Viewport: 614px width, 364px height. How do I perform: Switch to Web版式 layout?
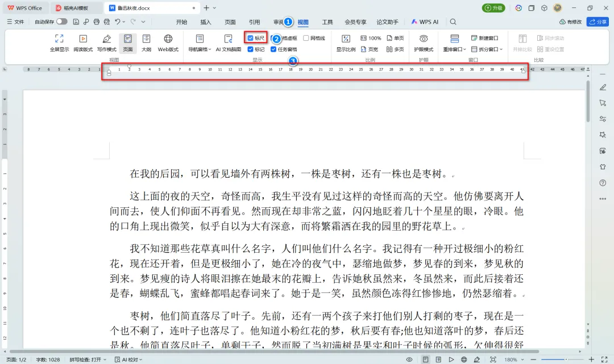[x=168, y=43]
